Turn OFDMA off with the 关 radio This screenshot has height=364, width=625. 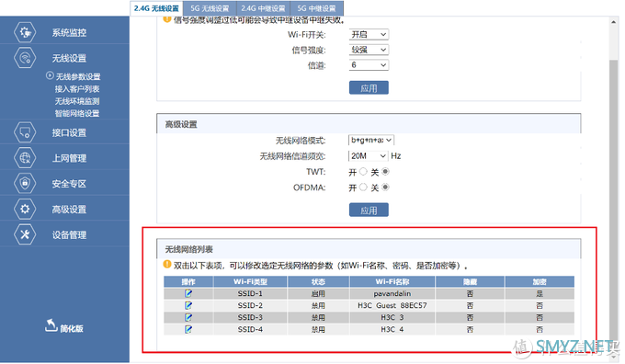click(x=385, y=187)
